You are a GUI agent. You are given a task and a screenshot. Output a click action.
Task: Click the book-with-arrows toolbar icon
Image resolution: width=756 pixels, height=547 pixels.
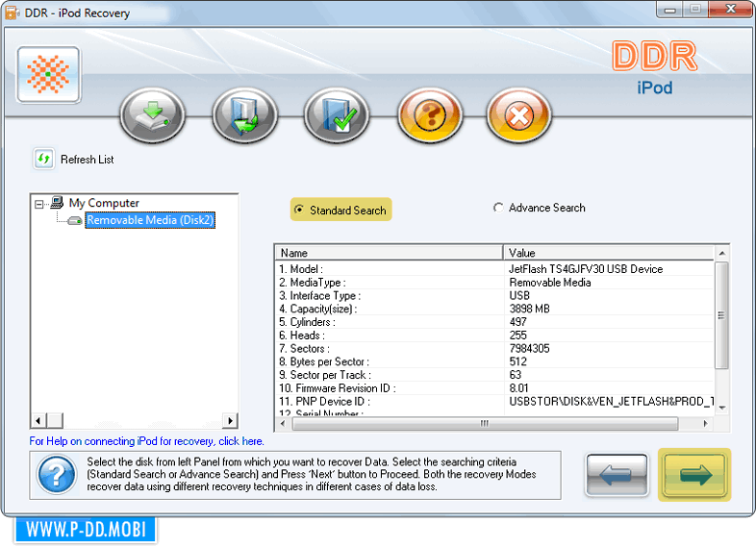tap(244, 115)
